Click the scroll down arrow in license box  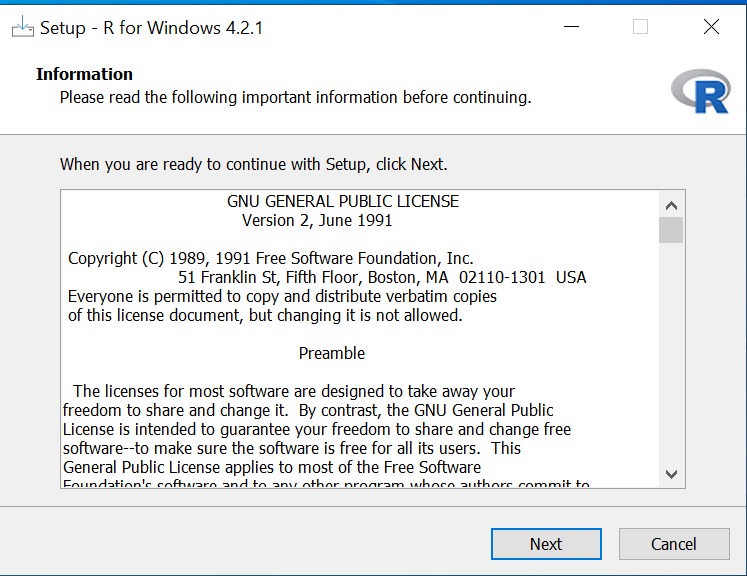[x=671, y=474]
